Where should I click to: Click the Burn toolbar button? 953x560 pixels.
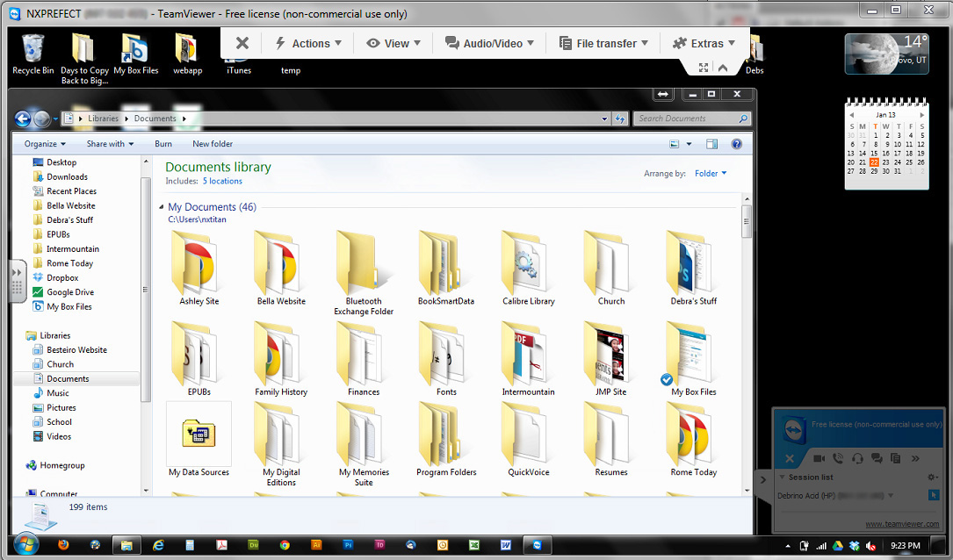pyautogui.click(x=162, y=144)
